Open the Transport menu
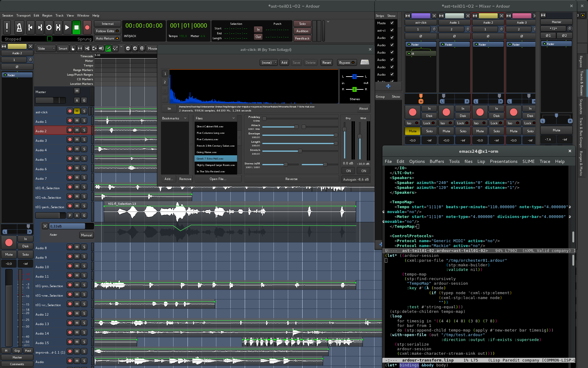The image size is (588, 368). (23, 15)
